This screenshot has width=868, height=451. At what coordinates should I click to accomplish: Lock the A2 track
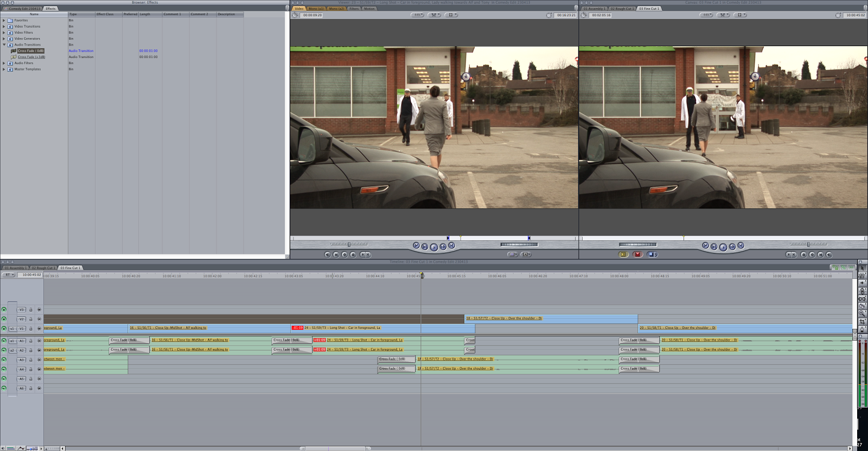(x=31, y=350)
